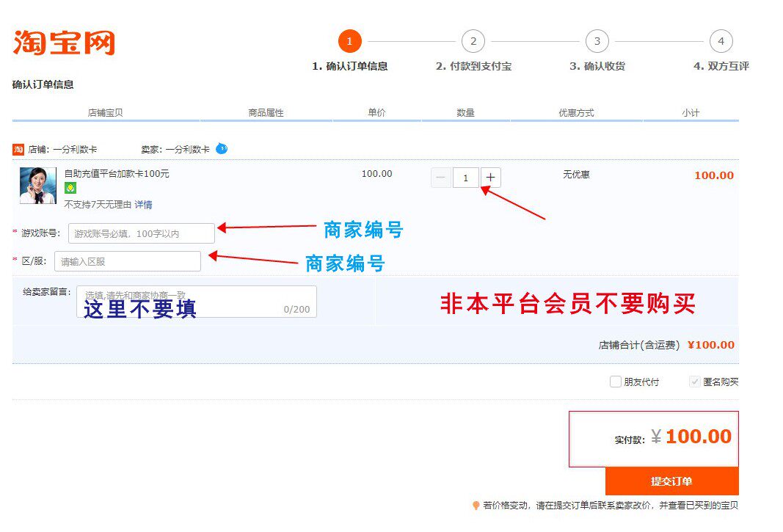Open the product thumbnail image
This screenshot has height=532, width=783.
(x=38, y=186)
